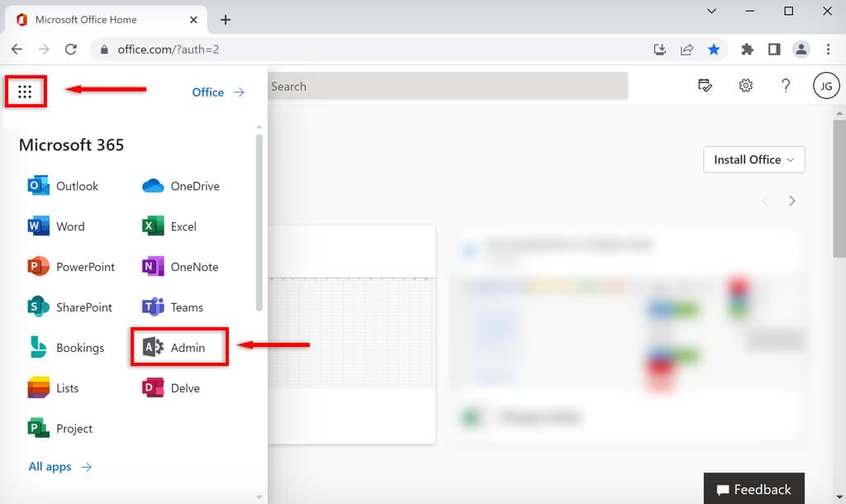Follow the All apps link
Screen dimensions: 846x504
(x=60, y=467)
